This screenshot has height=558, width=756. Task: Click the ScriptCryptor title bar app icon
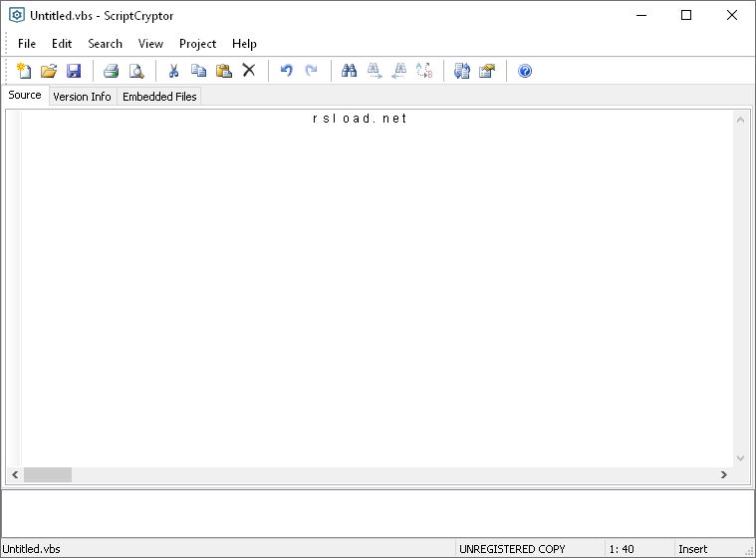click(x=16, y=15)
